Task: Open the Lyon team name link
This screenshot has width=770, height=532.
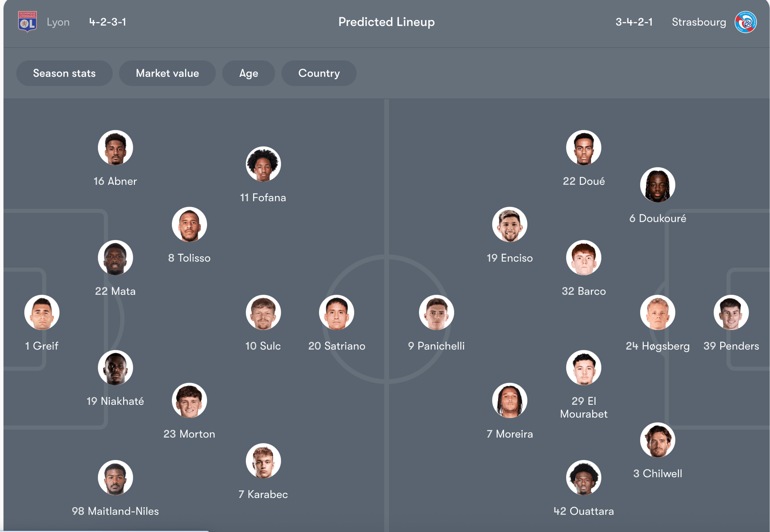Action: (58, 22)
